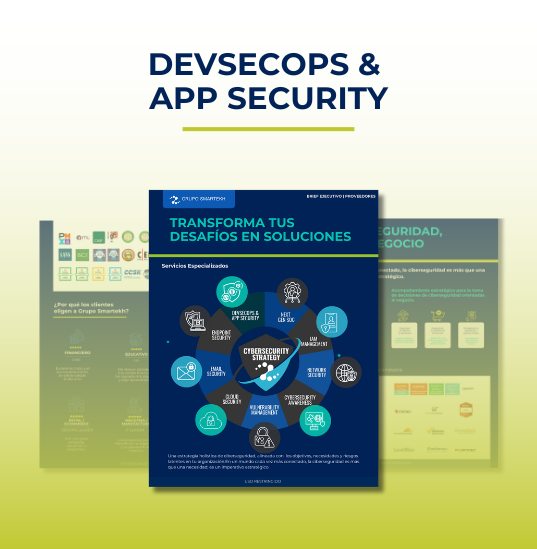Select the Cloud Security cloud lock icon
This screenshot has width=537, height=549.
click(211, 419)
